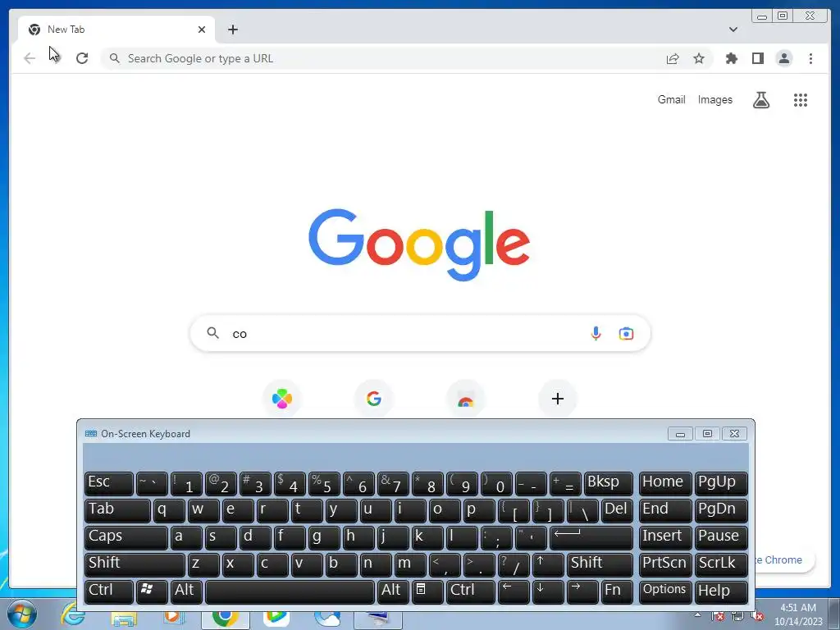Click the Del key
Screen dimensions: 840x630
point(617,510)
